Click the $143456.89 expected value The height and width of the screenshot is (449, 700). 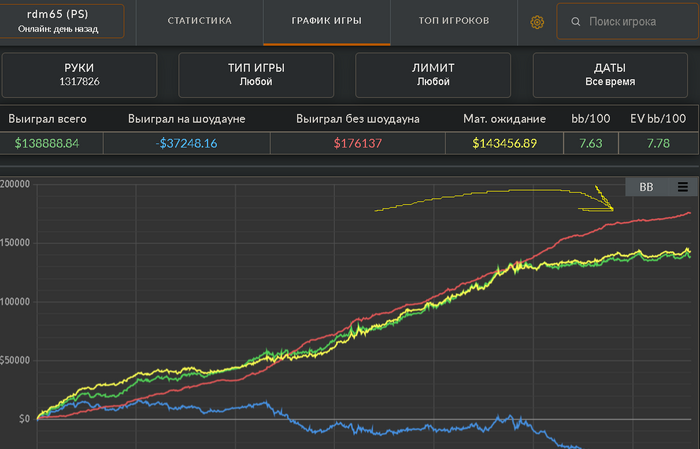504,143
